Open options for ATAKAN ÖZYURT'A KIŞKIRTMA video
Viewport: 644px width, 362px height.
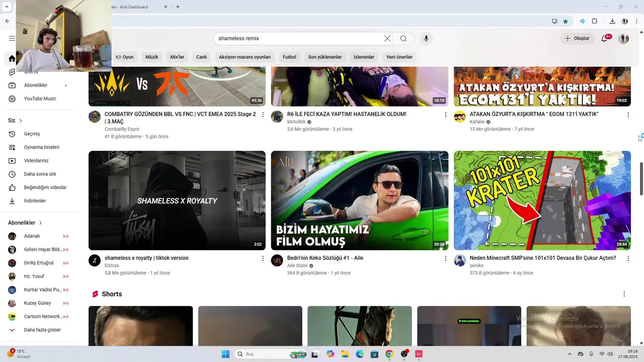pos(628,115)
